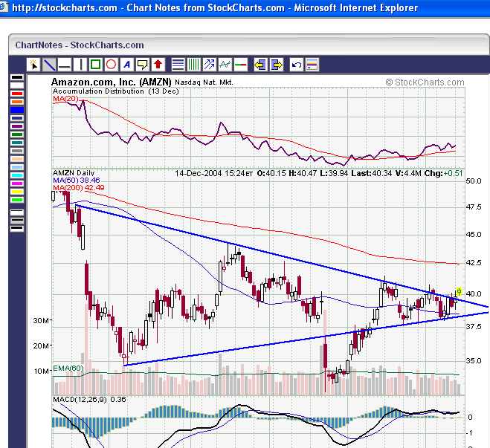Pick the orange color swatch
490x448 pixels.
click(17, 102)
